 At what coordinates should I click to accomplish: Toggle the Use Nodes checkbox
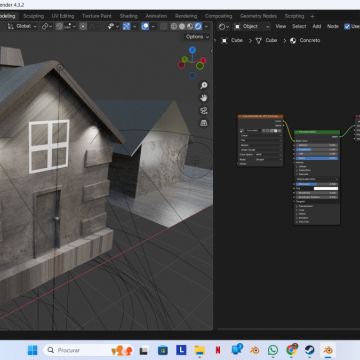point(347,26)
